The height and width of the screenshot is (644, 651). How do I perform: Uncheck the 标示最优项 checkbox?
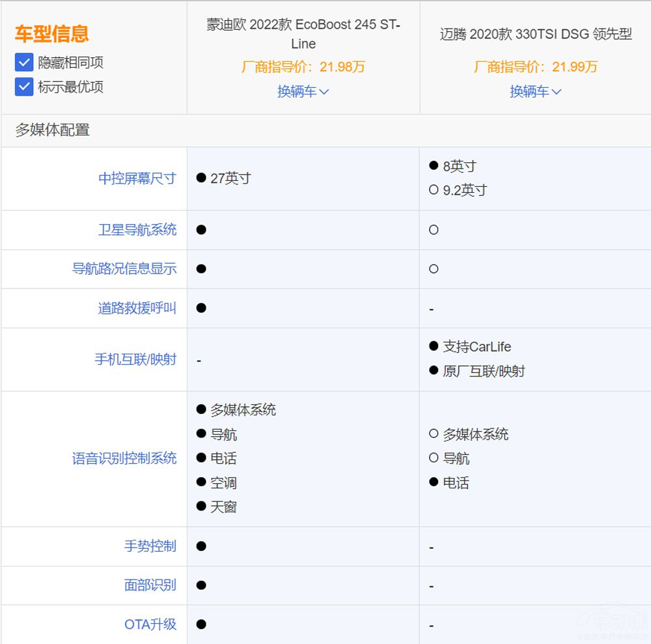(24, 87)
